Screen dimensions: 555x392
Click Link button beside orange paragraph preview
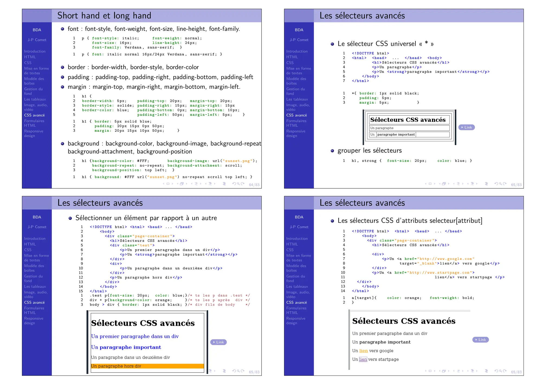[x=218, y=342]
